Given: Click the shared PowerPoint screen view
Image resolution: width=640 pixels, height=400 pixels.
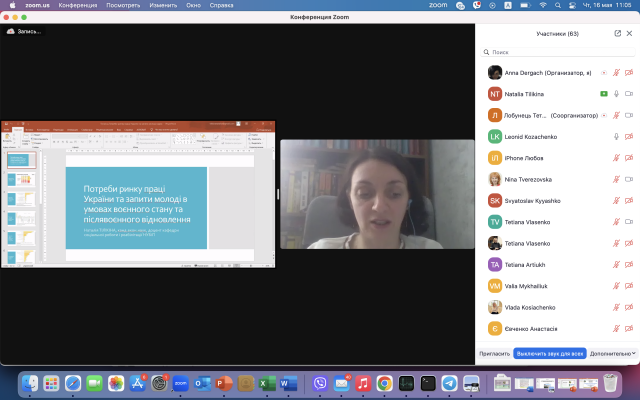Looking at the screenshot, I should click(138, 194).
